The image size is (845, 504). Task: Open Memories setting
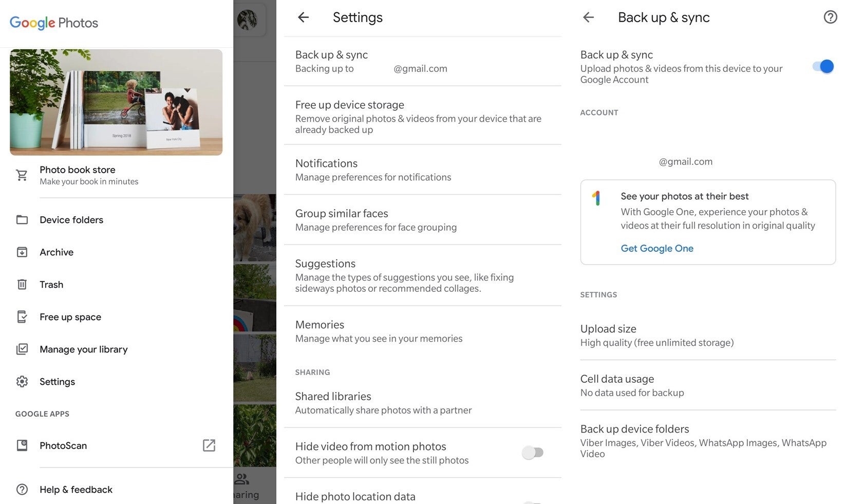pyautogui.click(x=422, y=331)
